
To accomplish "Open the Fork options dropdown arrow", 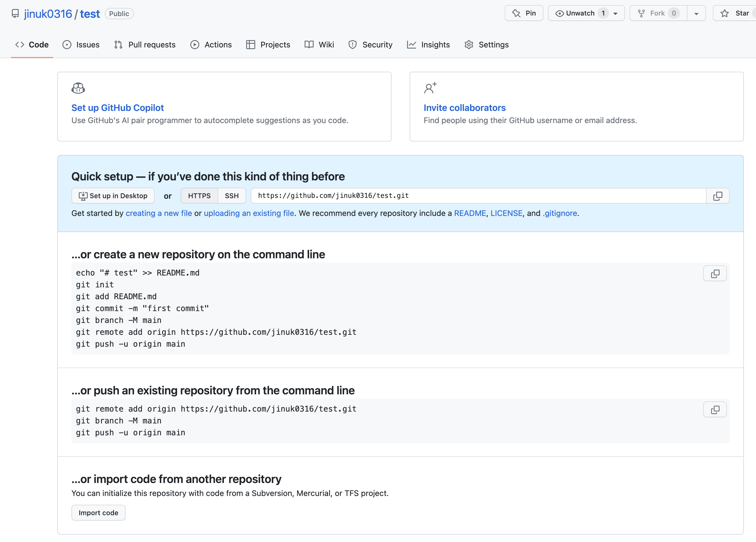I will click(x=696, y=14).
